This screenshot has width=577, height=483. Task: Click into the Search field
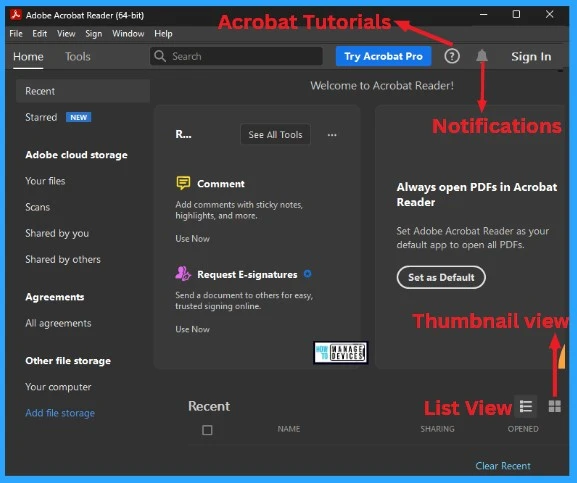(x=236, y=56)
